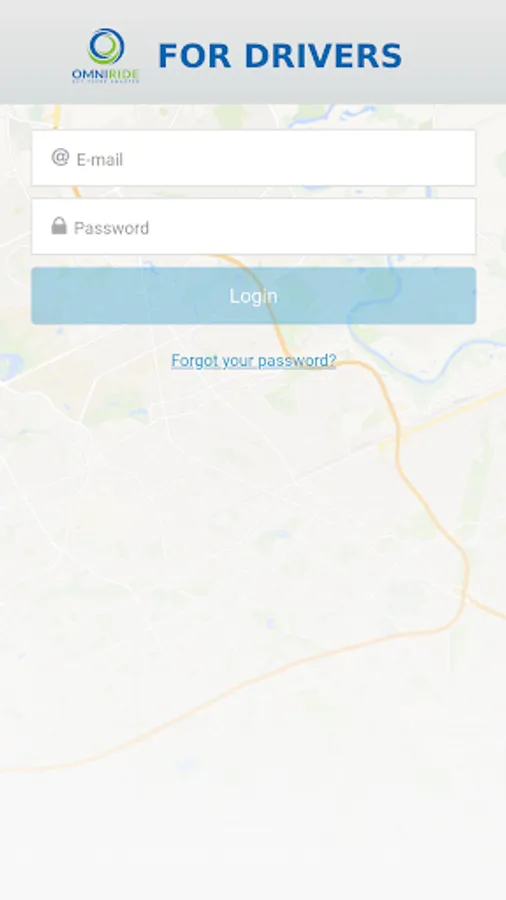Click the @ icon in the E-mail field
This screenshot has height=900, width=506.
(x=60, y=157)
